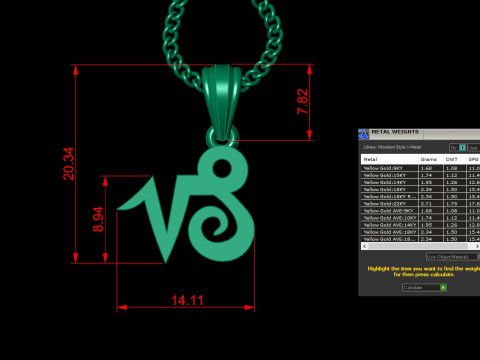Click the horizontal scrollbar right arrow

(477, 246)
